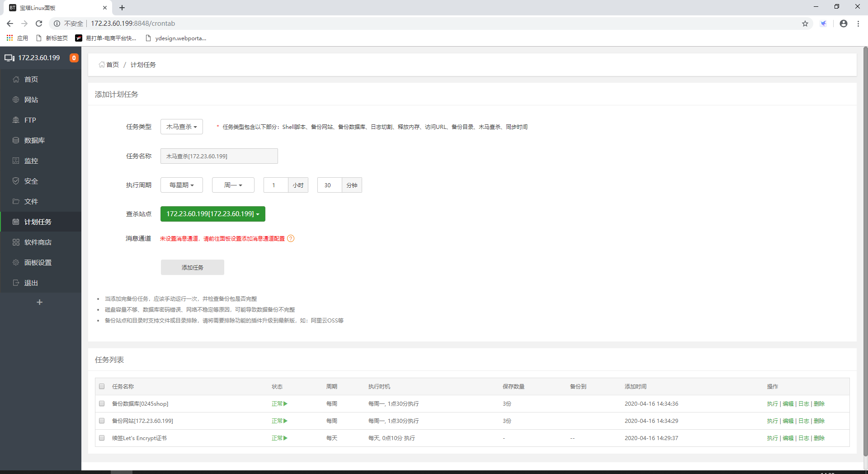
Task: Open the 周一 weekday dropdown
Action: [233, 185]
